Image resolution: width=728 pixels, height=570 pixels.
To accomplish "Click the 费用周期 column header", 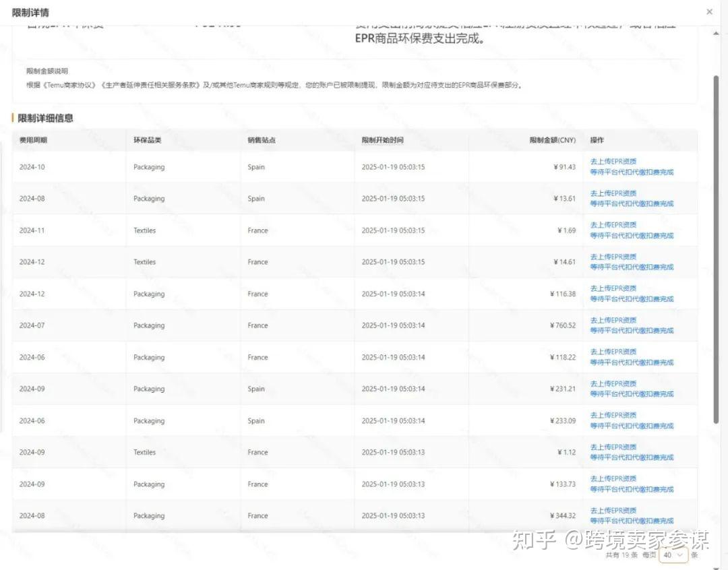I will tap(33, 140).
